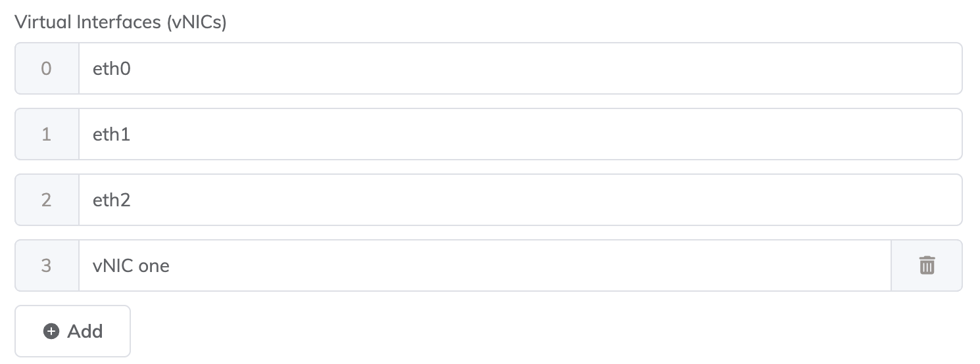Click the number 3 beside vNIC one
This screenshot has width=980, height=364.
(46, 265)
